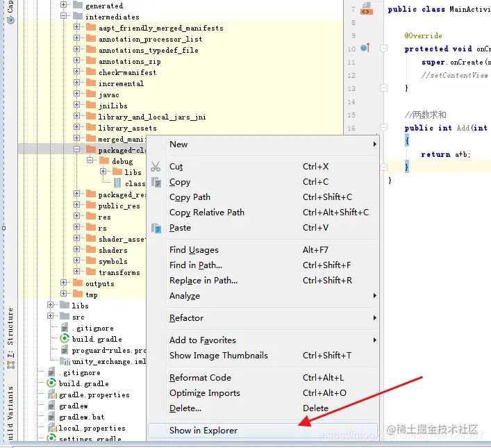Click the debug folder icon
Viewport: 491px width, 448px height.
tap(104, 160)
